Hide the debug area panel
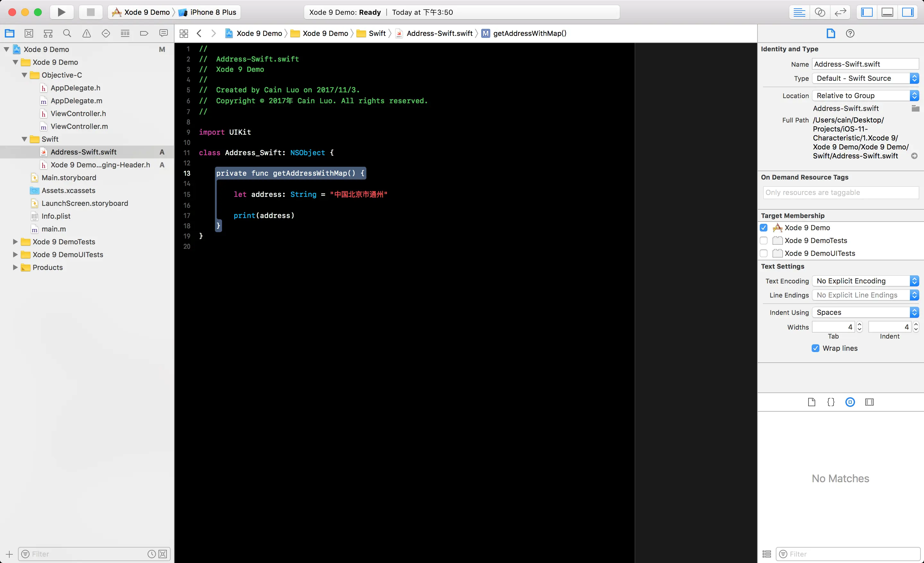 point(887,12)
